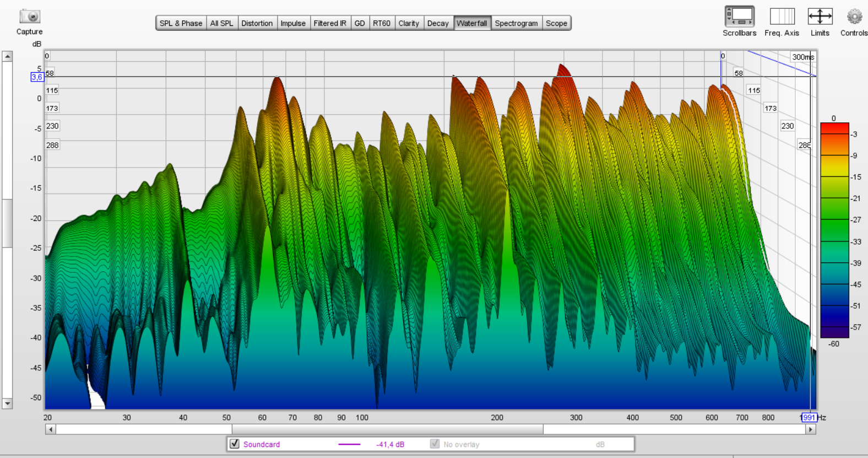
Task: Open the All SPL tab
Action: (222, 23)
